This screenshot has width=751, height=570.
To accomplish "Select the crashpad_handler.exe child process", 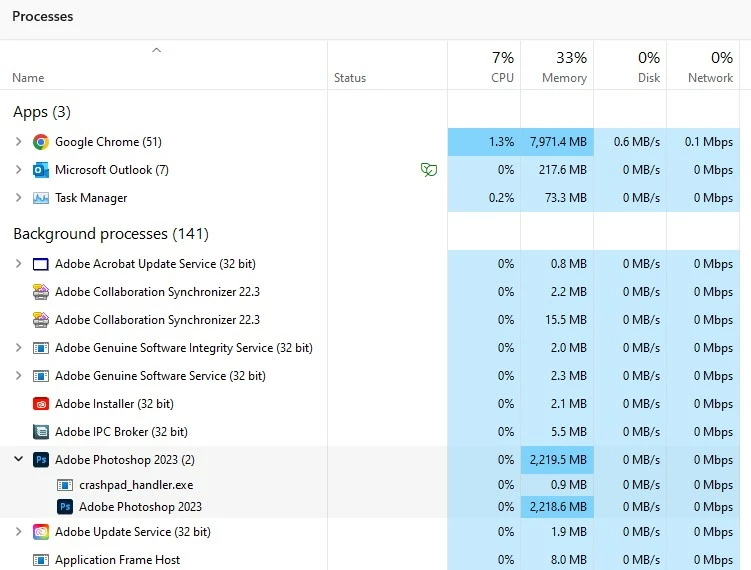I will coord(136,485).
